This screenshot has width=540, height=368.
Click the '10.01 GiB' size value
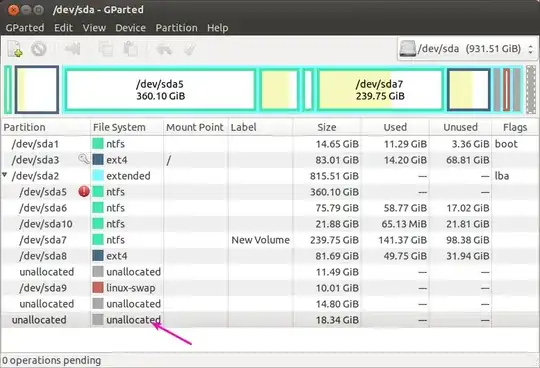337,288
